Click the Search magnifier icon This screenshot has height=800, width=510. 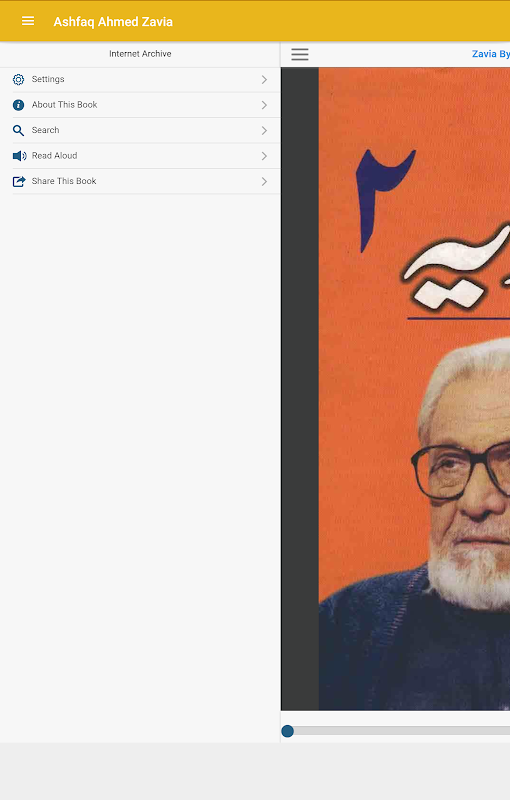[18, 131]
